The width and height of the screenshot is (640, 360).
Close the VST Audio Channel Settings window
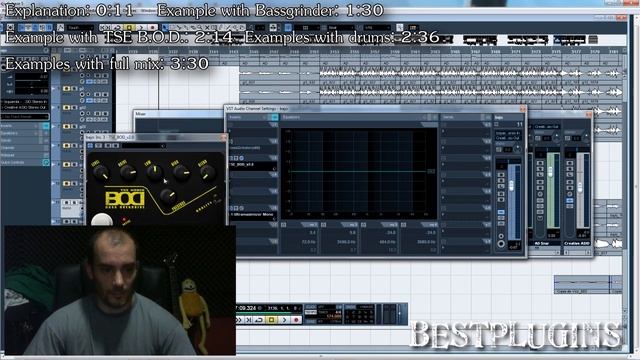point(522,109)
